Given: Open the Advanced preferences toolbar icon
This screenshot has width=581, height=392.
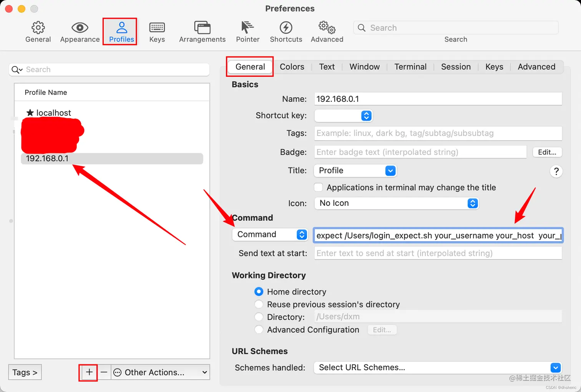Looking at the screenshot, I should tap(327, 32).
